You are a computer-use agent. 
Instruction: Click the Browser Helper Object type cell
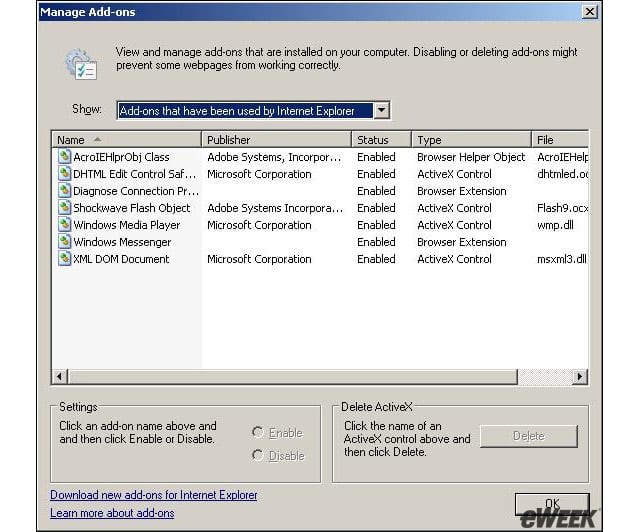pyautogui.click(x=471, y=157)
